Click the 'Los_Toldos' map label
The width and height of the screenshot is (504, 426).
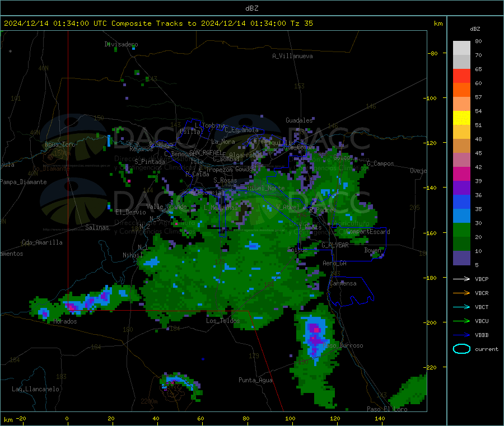(223, 321)
